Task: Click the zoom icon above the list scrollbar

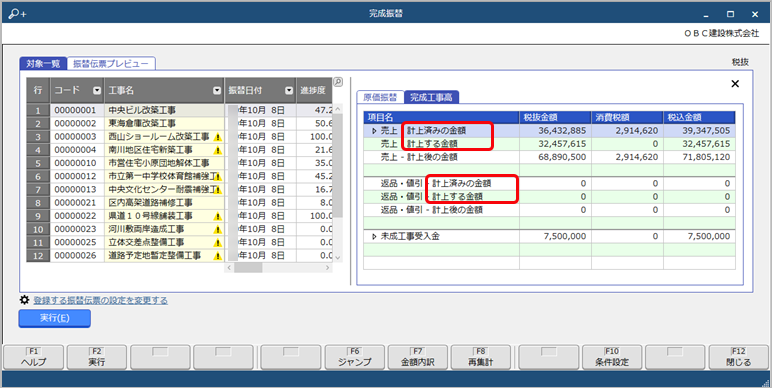Action: (338, 82)
